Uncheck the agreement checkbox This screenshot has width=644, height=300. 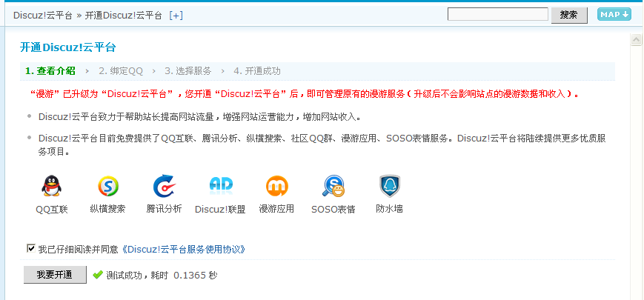30,248
